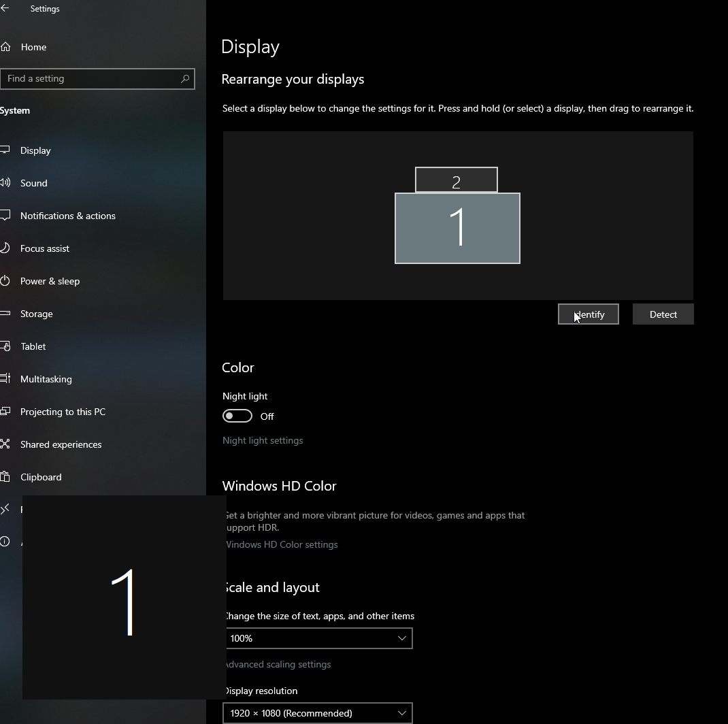This screenshot has height=724, width=728.
Task: Open the Display resolution dropdown
Action: pyautogui.click(x=318, y=713)
